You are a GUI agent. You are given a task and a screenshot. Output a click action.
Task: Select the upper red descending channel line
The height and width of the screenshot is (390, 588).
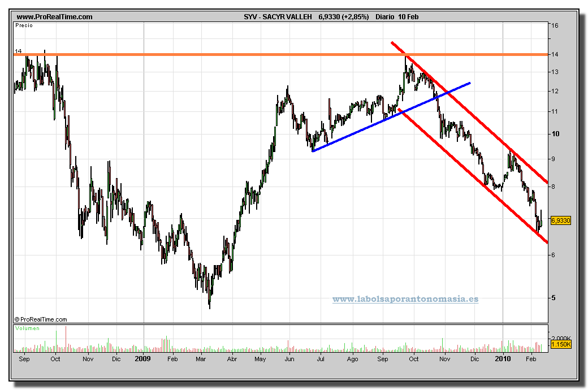click(469, 112)
